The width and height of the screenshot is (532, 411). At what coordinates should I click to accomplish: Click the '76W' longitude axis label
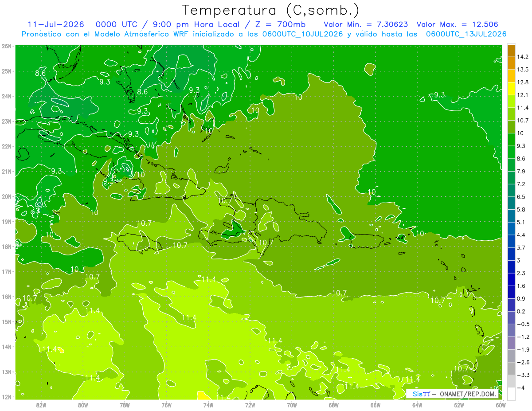[166, 405]
